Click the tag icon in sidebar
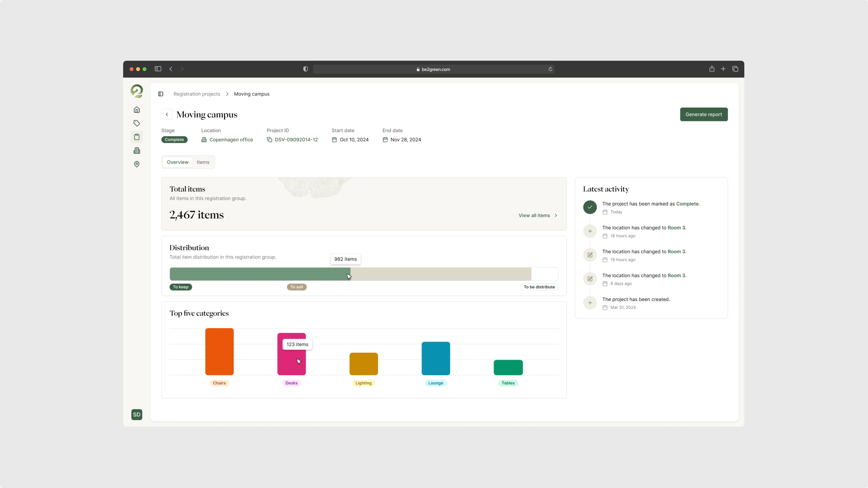The height and width of the screenshot is (488, 868). pos(136,123)
